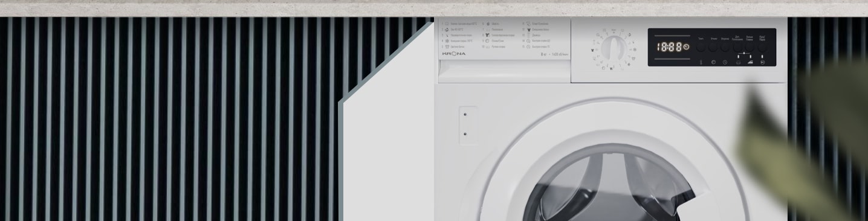Screen dimensions: 868x221
Task: Click the extra rinse tub icon
Action: [x=738, y=62]
